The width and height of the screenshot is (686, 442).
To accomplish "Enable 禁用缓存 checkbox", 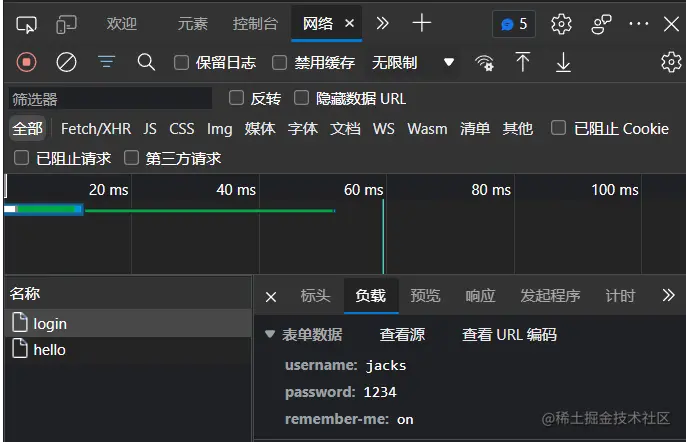I will [279, 63].
